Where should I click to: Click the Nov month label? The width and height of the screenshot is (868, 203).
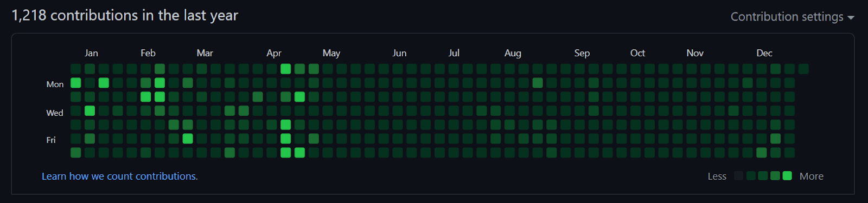tap(695, 53)
